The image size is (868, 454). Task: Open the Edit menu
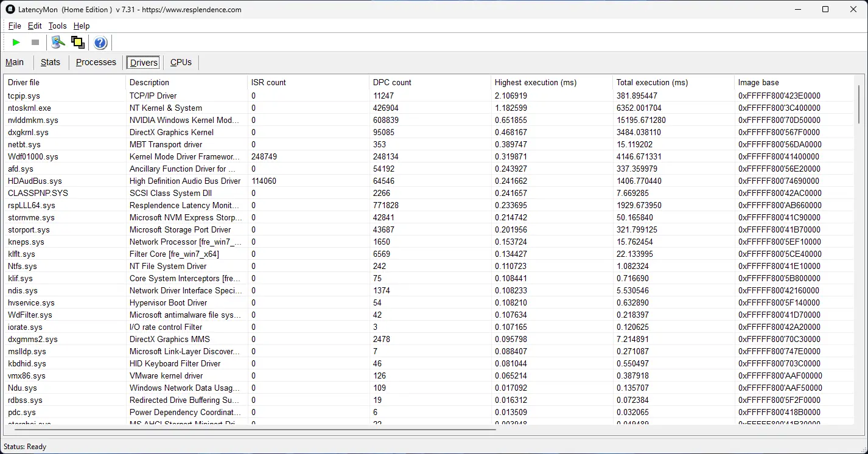coord(35,26)
